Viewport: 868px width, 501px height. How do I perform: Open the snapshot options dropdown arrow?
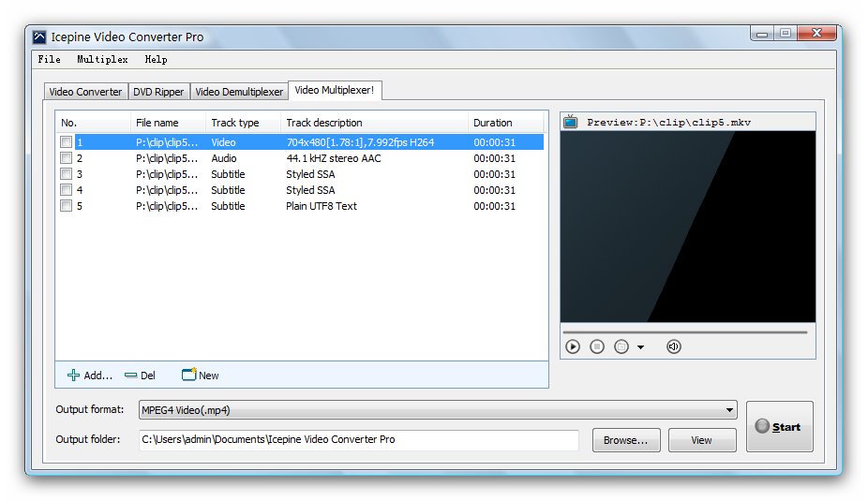pos(640,347)
